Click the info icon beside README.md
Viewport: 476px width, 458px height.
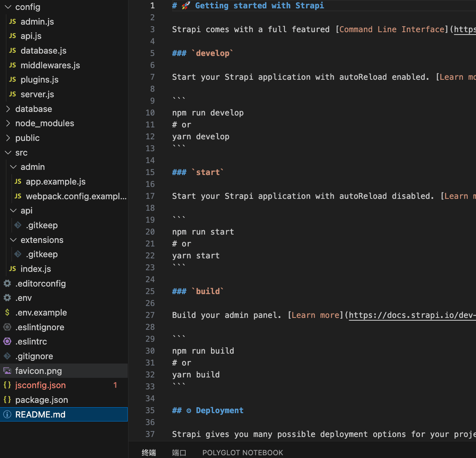(7, 414)
